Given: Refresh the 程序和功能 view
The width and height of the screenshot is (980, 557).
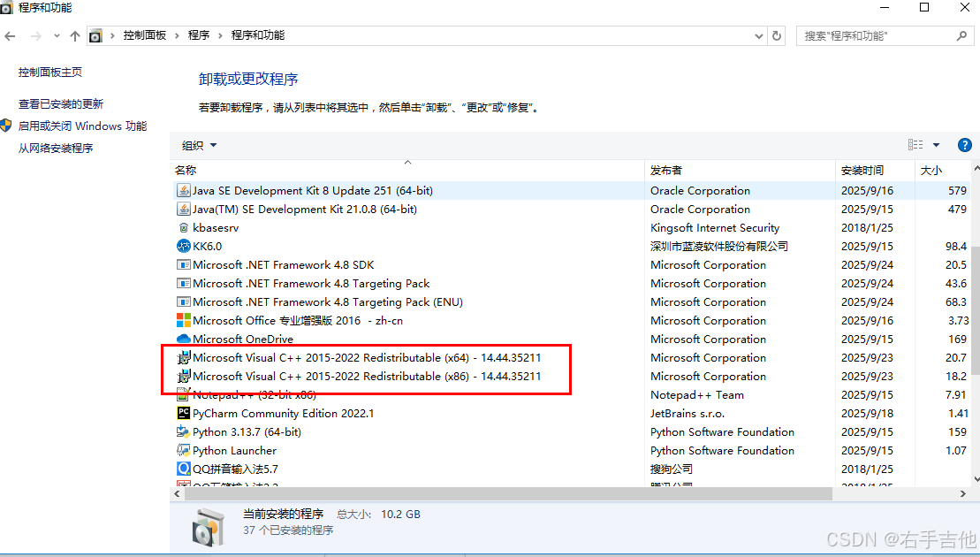Looking at the screenshot, I should (776, 35).
